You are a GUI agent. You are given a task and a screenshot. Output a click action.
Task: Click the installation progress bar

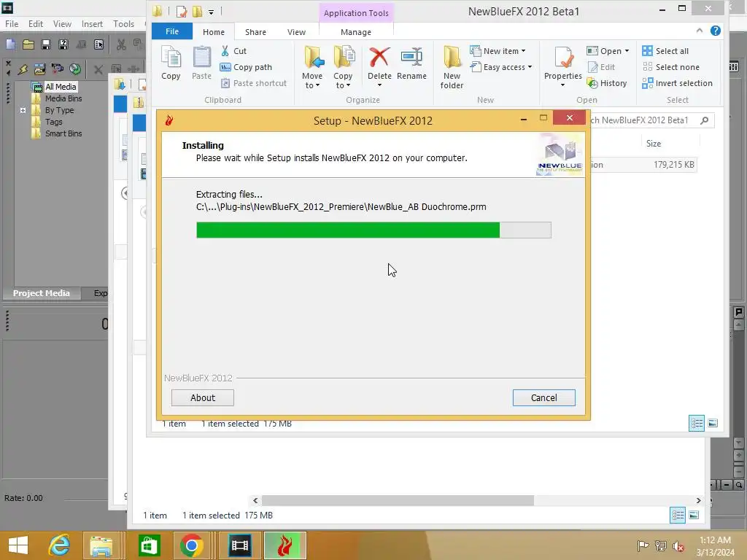(373, 230)
